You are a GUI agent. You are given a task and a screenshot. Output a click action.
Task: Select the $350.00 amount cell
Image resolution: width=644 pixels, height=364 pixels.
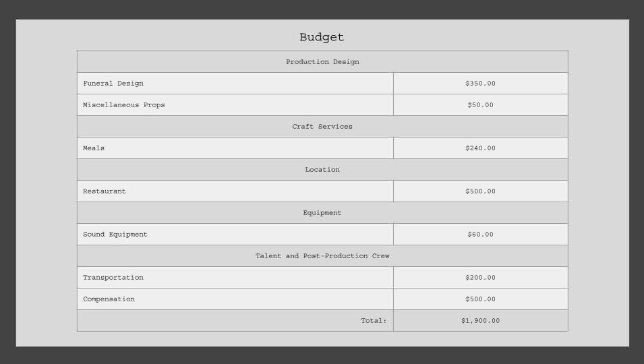tap(480, 84)
